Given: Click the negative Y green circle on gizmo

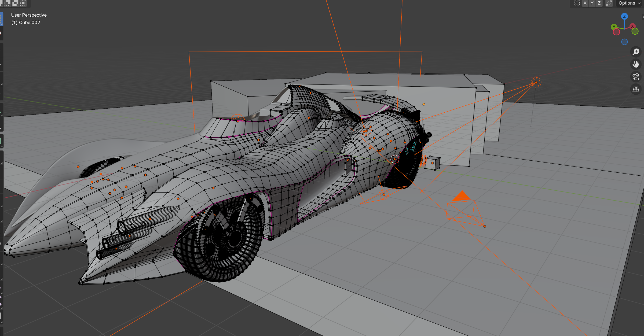Looking at the screenshot, I should tap(635, 31).
